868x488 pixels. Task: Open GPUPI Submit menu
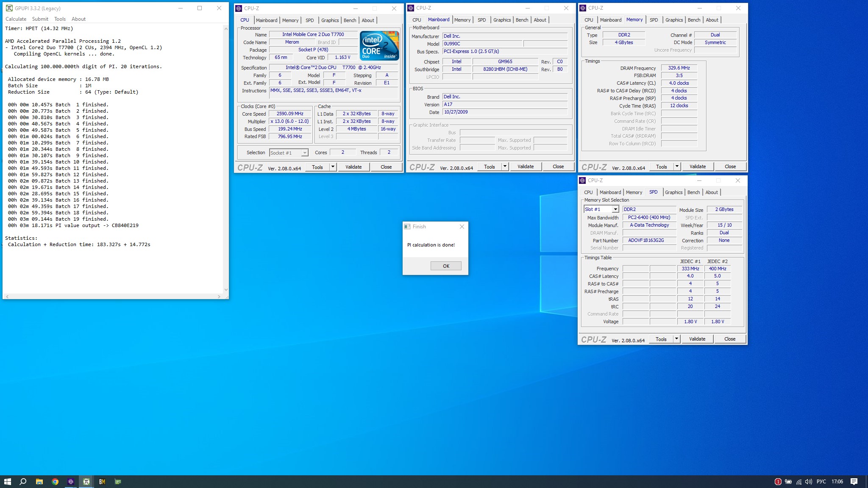pyautogui.click(x=40, y=19)
